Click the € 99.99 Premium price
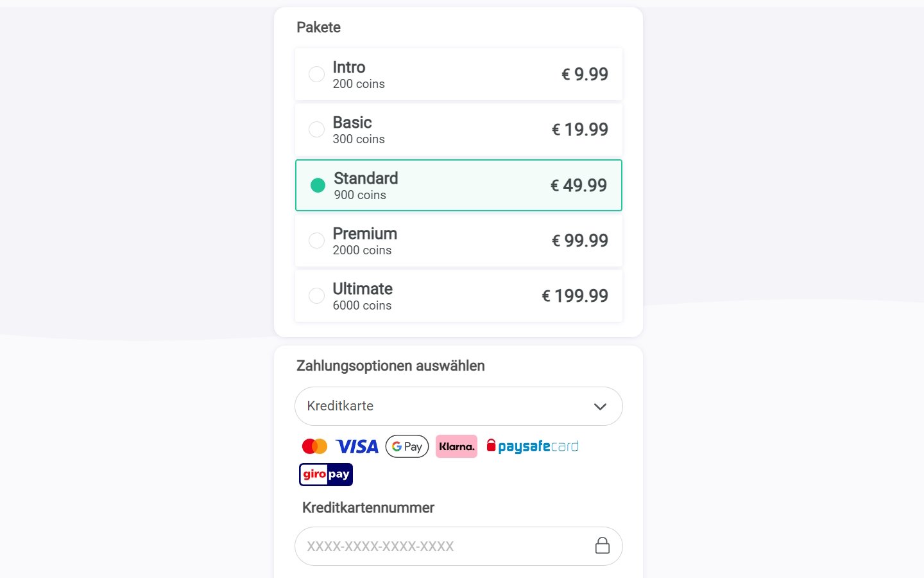 pos(580,240)
